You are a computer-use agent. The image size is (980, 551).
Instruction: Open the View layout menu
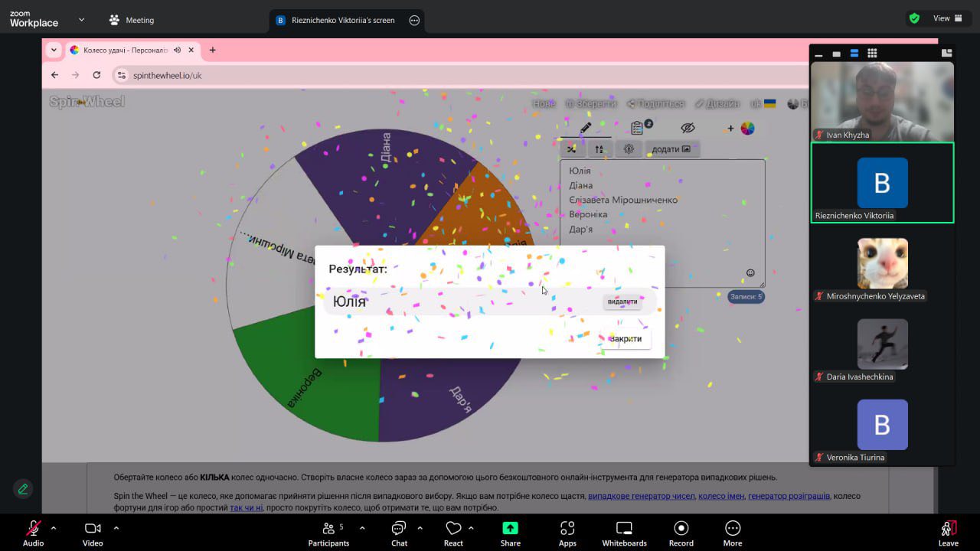947,18
